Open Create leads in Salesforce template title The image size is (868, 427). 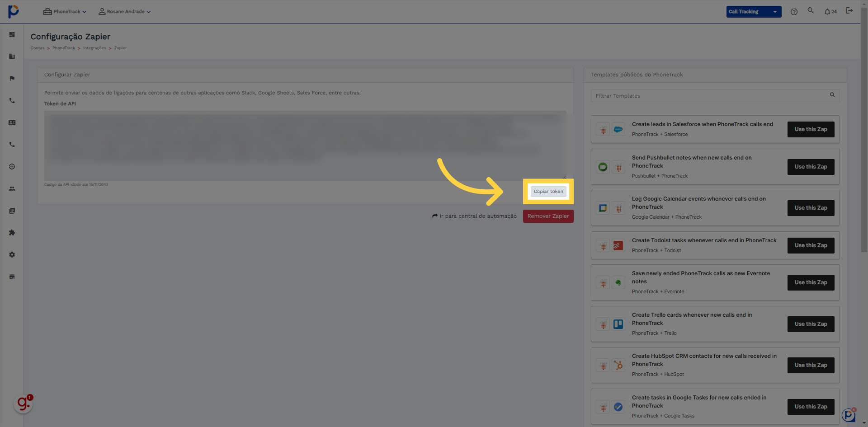coord(703,124)
